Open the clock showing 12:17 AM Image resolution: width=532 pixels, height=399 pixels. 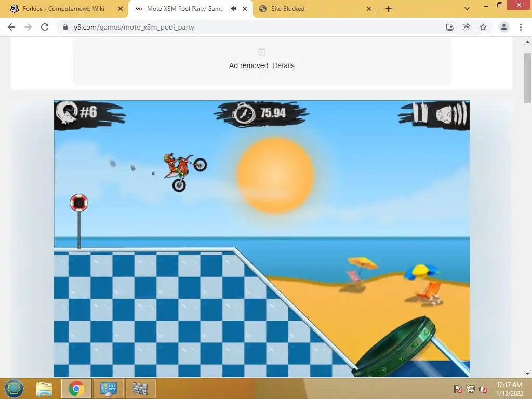point(509,389)
